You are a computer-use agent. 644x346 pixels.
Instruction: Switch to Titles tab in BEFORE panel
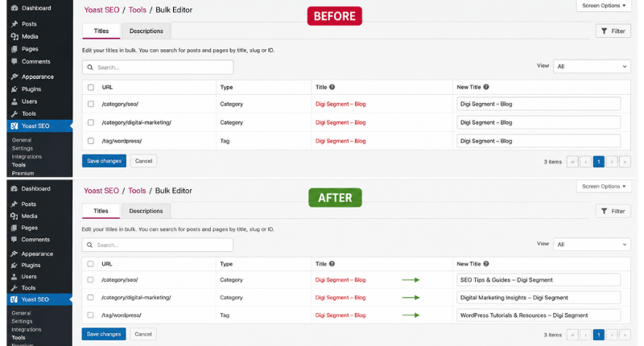[101, 31]
